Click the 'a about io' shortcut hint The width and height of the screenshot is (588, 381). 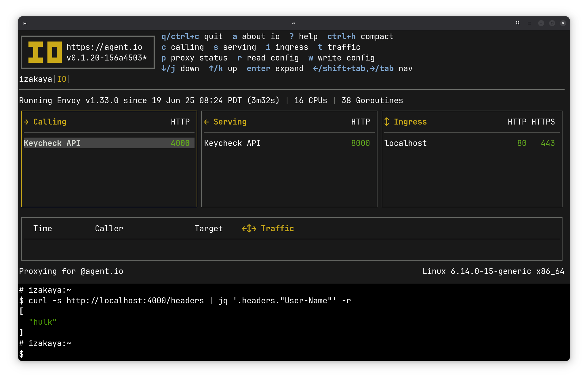256,36
